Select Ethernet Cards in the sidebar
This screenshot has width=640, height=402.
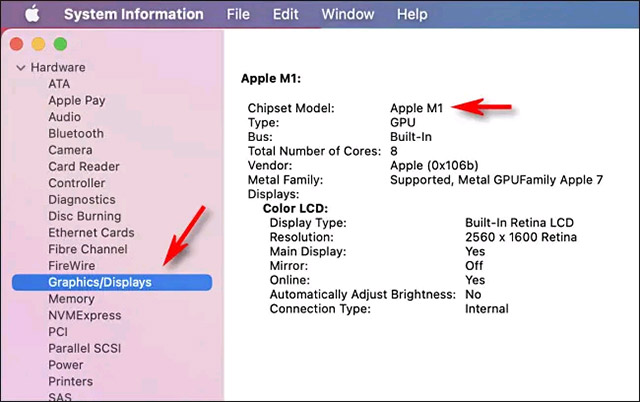click(x=91, y=233)
